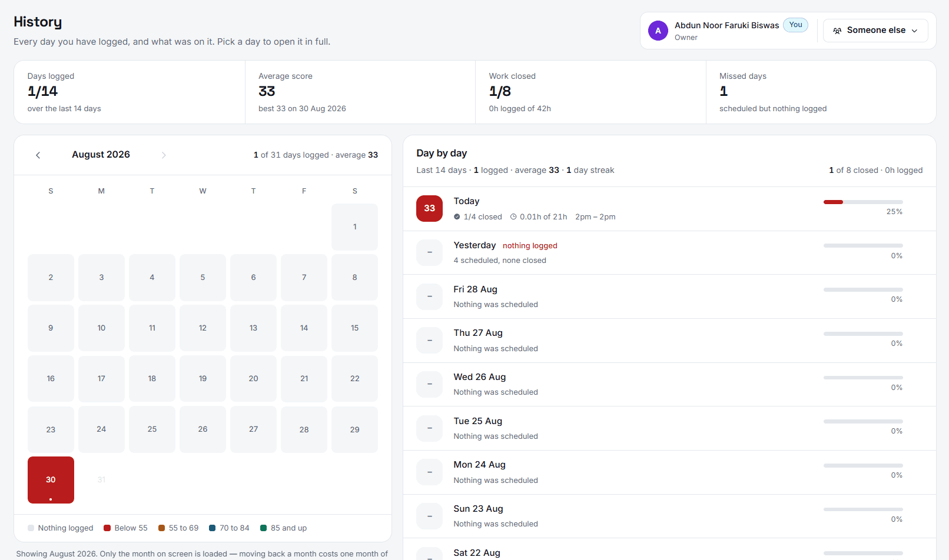This screenshot has width=949, height=560.
Task: Click the purple 'A' user avatar
Action: point(658,31)
